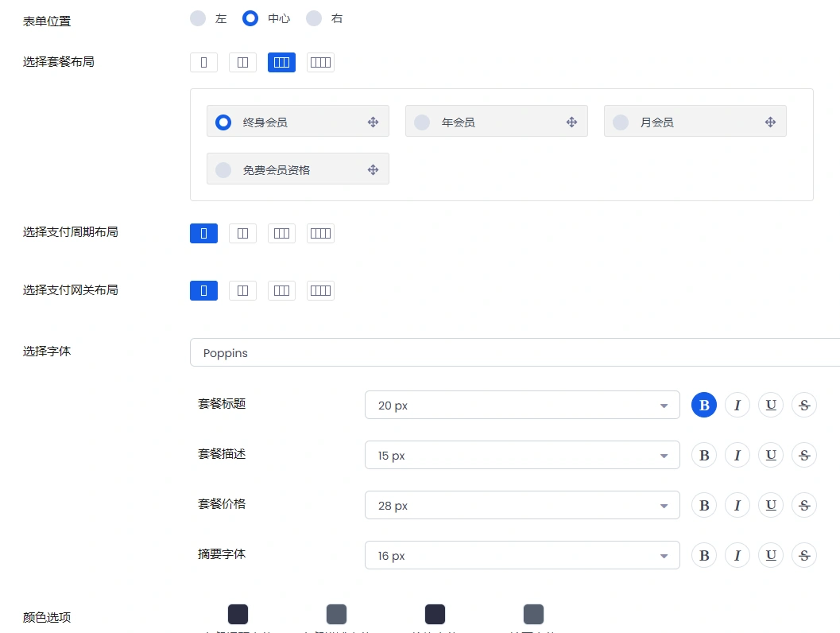This screenshot has height=633, width=840.
Task: Apply strikethrough to 摘要字体
Action: pyautogui.click(x=803, y=555)
